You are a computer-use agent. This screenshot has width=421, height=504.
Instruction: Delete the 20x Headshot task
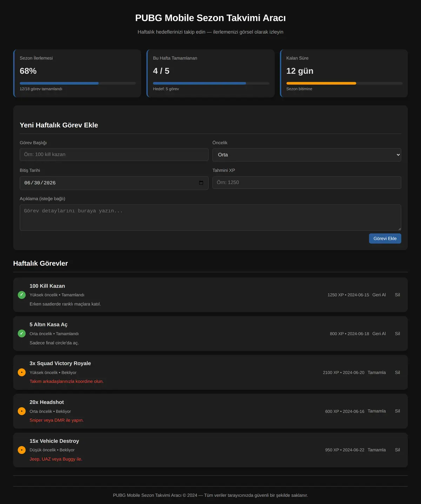(397, 411)
